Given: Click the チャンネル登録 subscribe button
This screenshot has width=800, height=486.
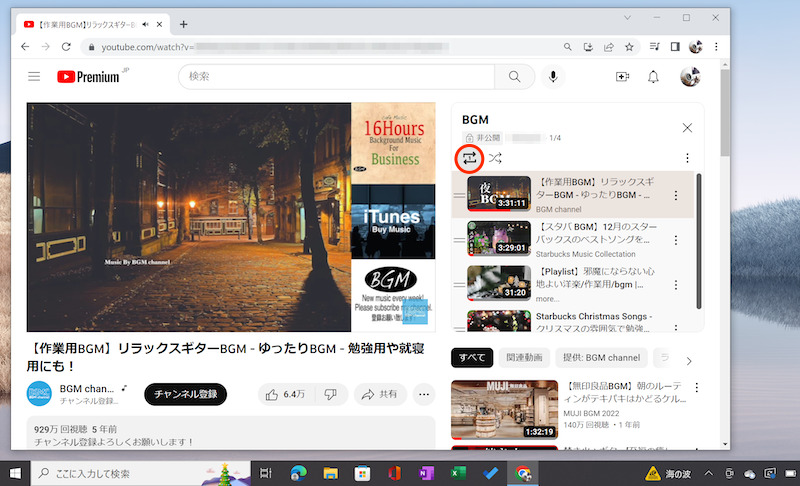Looking at the screenshot, I should [x=185, y=394].
